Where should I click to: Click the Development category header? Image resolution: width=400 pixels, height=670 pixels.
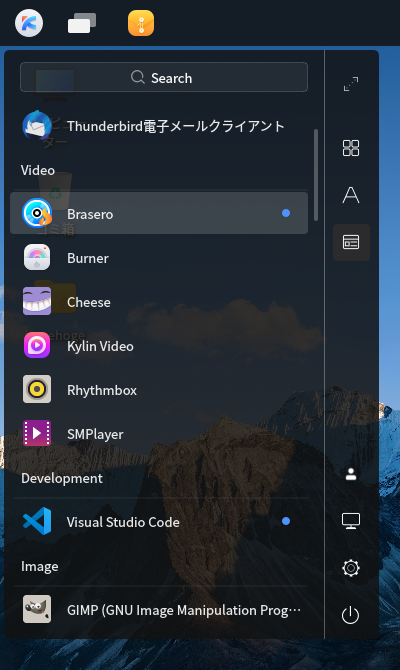tap(62, 478)
